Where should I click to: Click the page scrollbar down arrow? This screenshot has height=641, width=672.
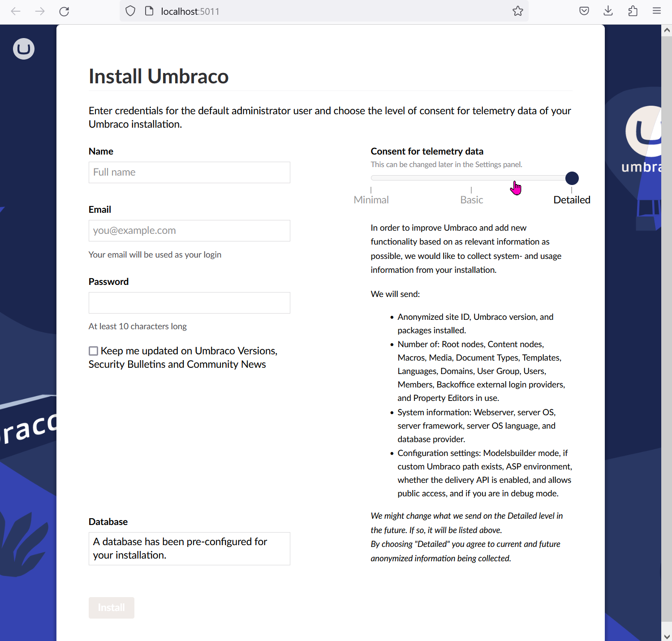coord(667,636)
